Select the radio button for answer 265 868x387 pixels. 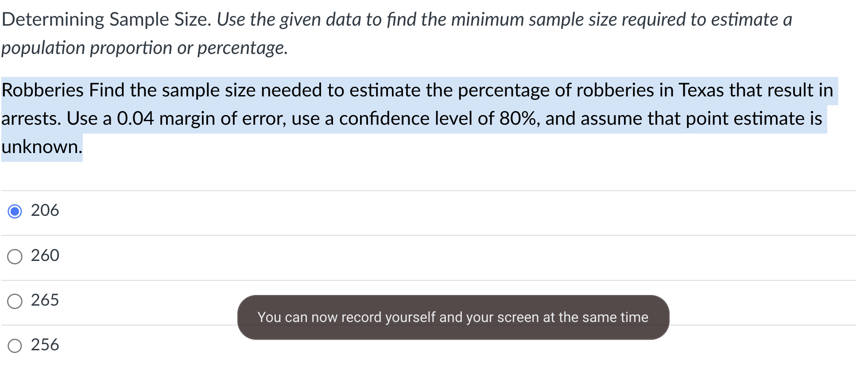coord(15,302)
